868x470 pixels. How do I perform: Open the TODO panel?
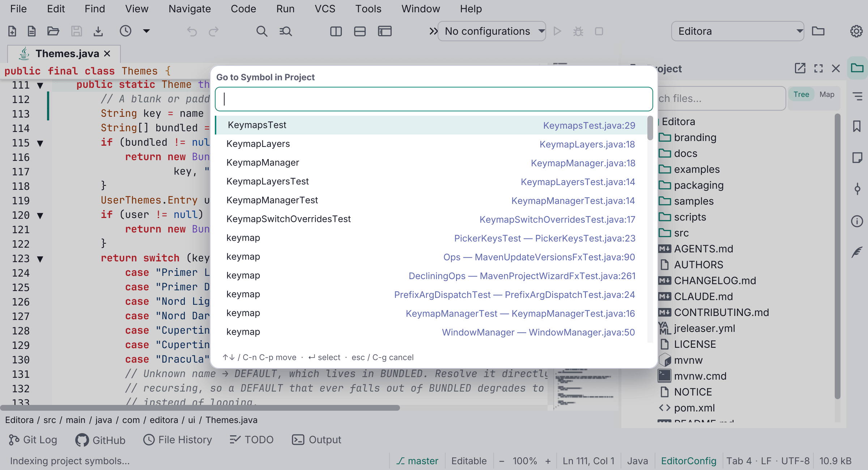pos(252,440)
